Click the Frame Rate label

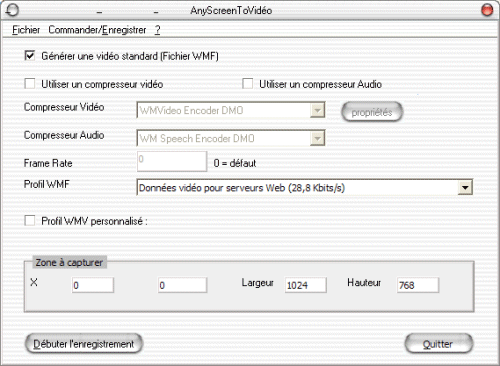pyautogui.click(x=48, y=163)
